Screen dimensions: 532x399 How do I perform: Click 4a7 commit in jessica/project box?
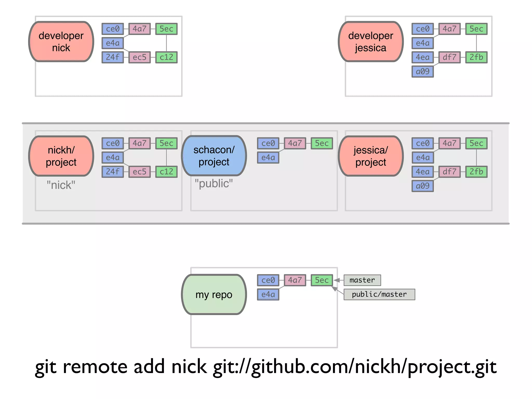coord(449,143)
